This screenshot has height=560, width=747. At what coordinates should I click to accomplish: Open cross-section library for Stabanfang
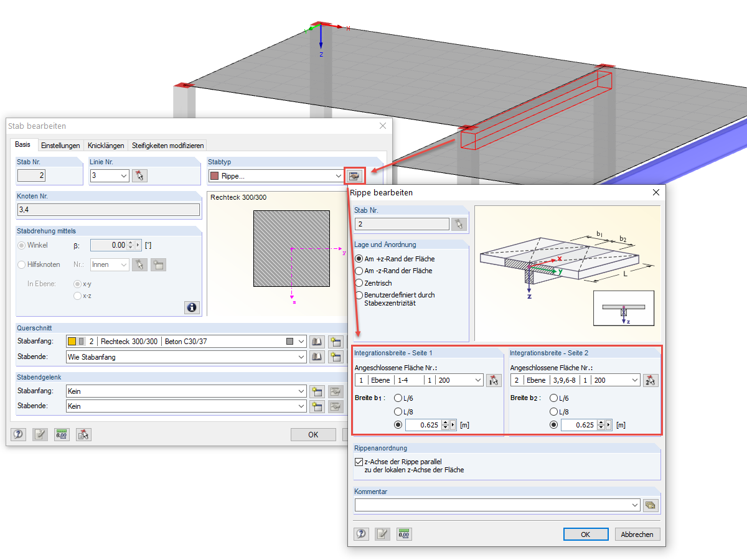tap(317, 342)
